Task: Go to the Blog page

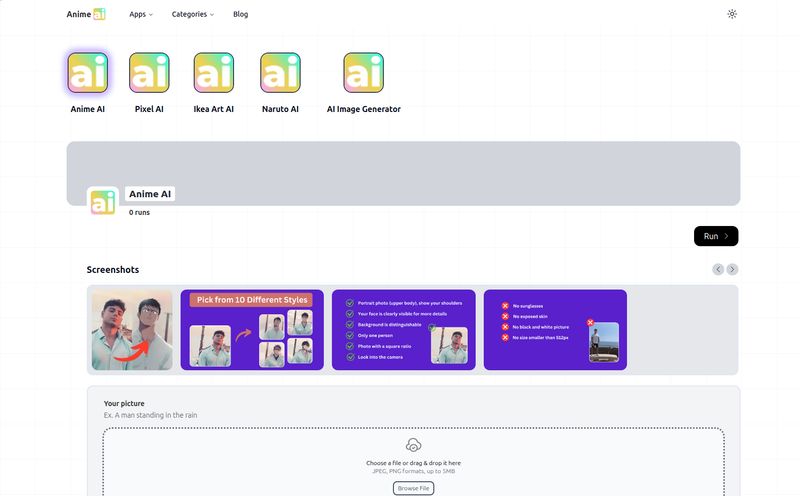Action: pyautogui.click(x=240, y=14)
